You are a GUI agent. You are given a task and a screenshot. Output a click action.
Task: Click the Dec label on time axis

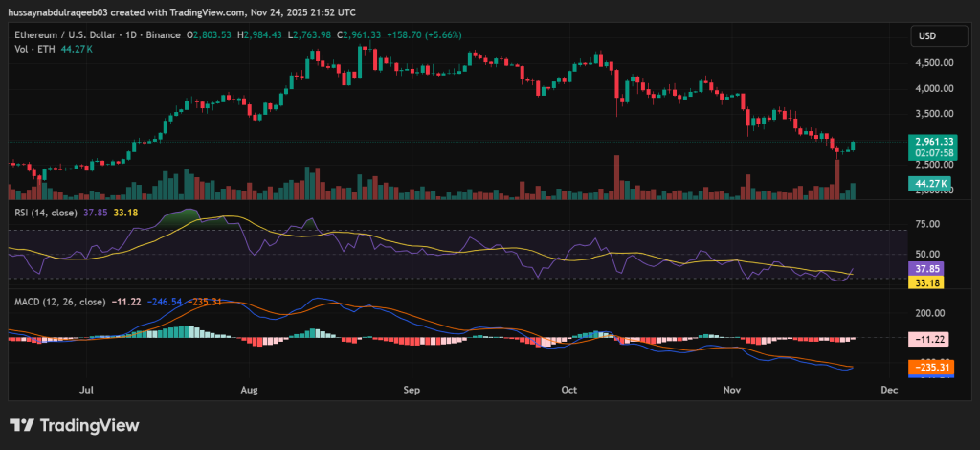click(888, 390)
